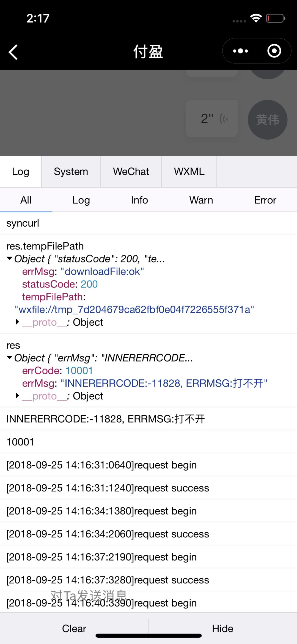Viewport: 297px width, 644px height.
Task: Tap errMsg INNERERRCODE:-11828 property line
Action: tap(145, 383)
